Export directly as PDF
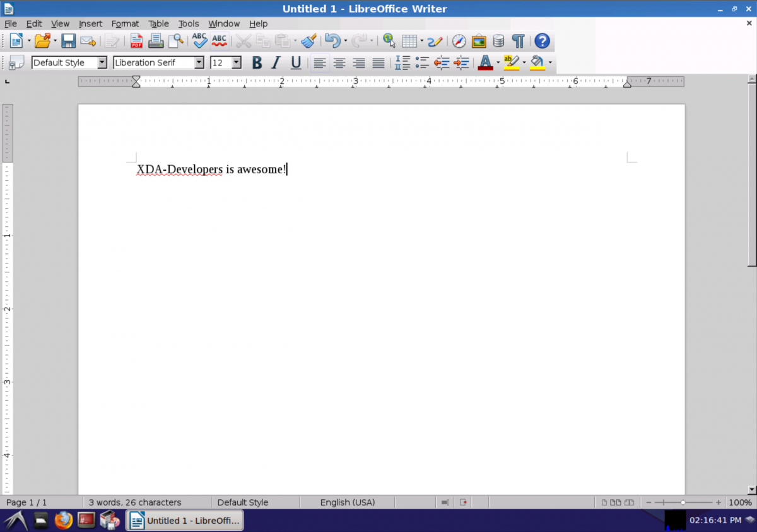The image size is (757, 532). pyautogui.click(x=136, y=42)
